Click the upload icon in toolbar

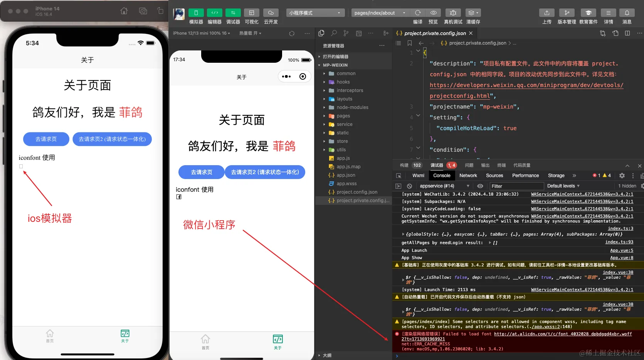[546, 13]
